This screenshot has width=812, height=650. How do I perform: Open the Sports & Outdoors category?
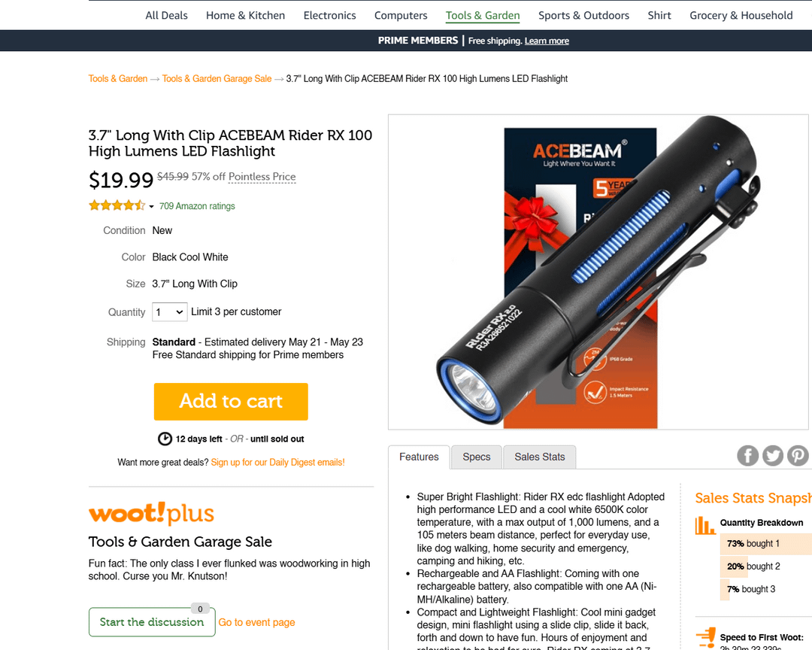tap(583, 16)
